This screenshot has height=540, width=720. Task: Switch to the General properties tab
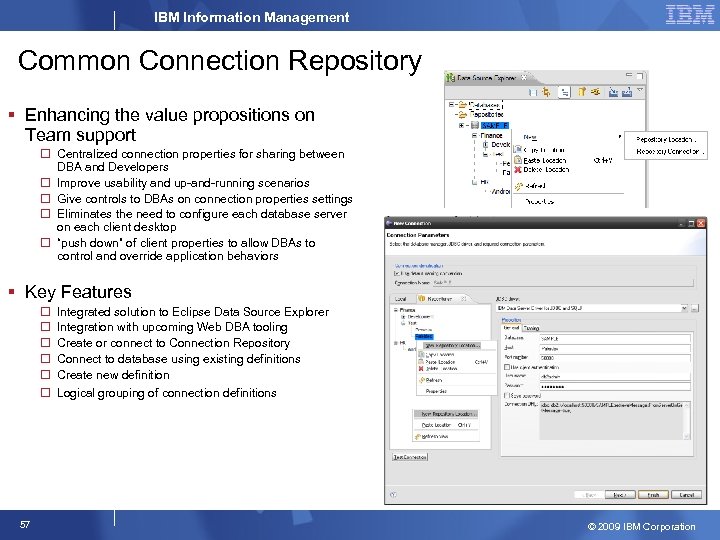[x=511, y=328]
